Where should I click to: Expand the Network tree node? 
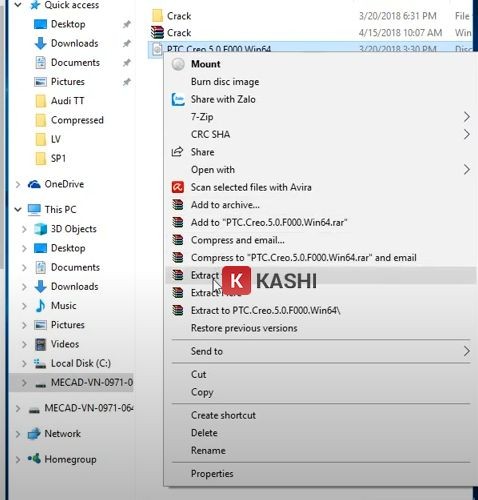tap(18, 434)
